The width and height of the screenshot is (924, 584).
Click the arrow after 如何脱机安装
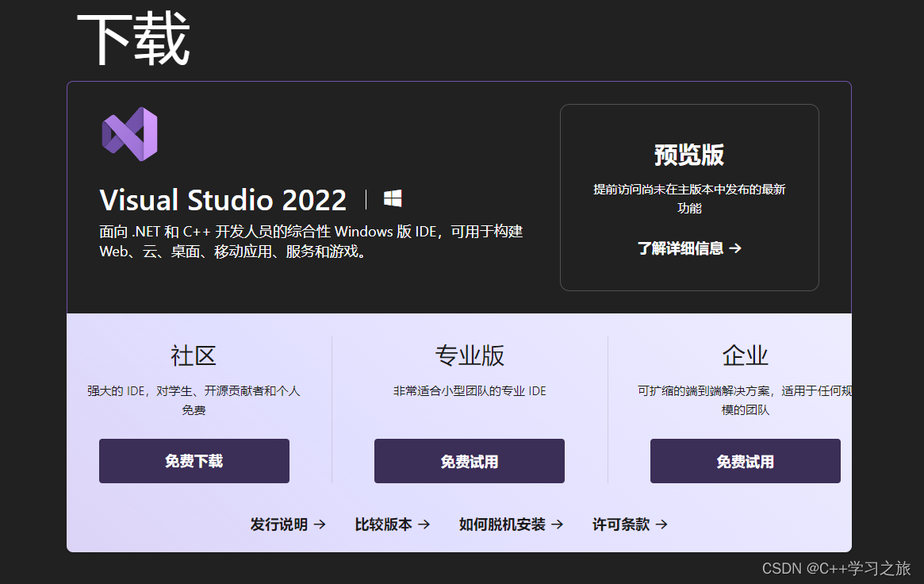[558, 524]
